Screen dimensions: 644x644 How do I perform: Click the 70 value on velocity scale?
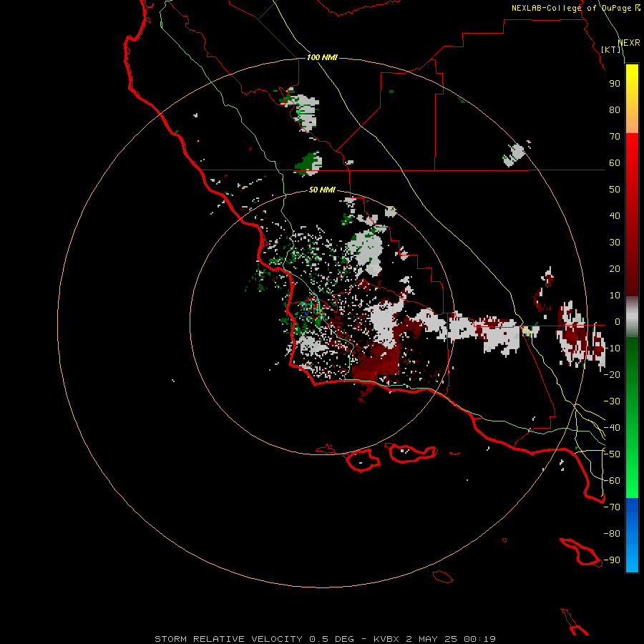pyautogui.click(x=615, y=137)
